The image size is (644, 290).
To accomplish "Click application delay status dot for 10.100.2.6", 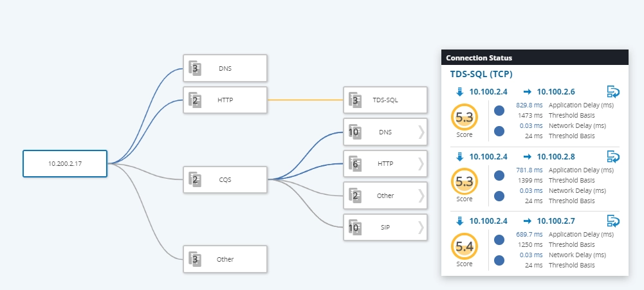I will click(x=499, y=111).
